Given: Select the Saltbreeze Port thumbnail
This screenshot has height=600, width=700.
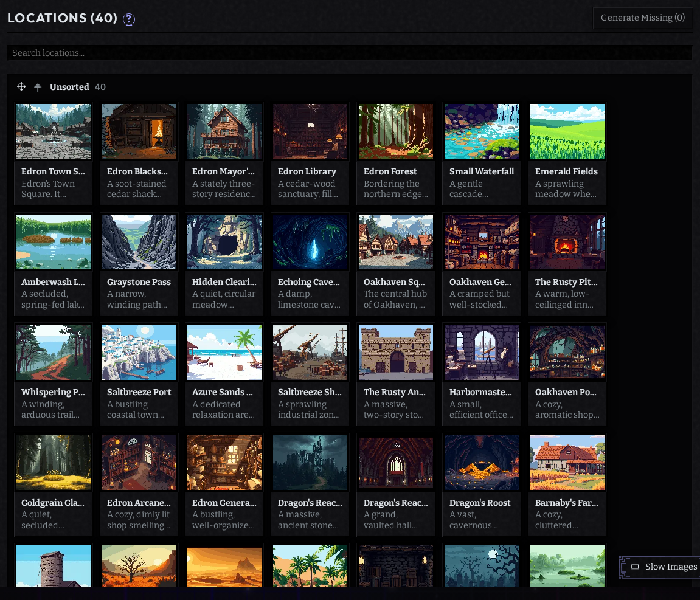Looking at the screenshot, I should coord(139,353).
